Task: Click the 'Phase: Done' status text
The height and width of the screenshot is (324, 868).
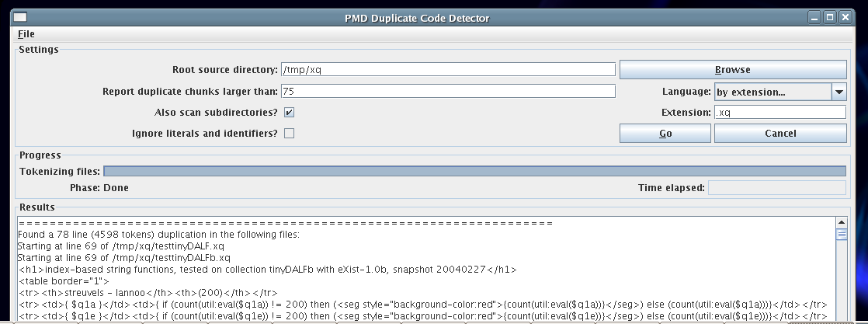Action: coord(99,188)
